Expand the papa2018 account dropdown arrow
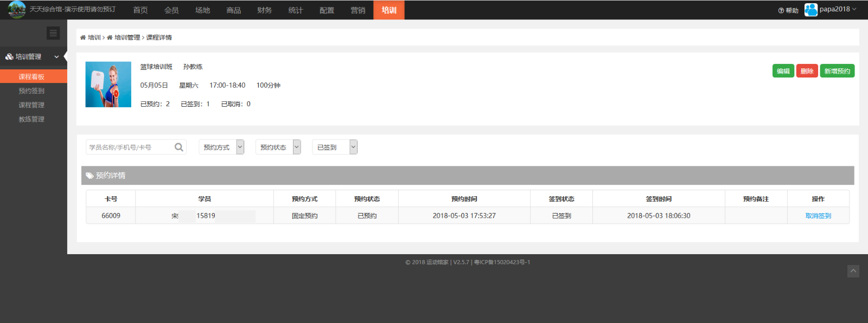This screenshot has width=868, height=323. (x=854, y=9)
